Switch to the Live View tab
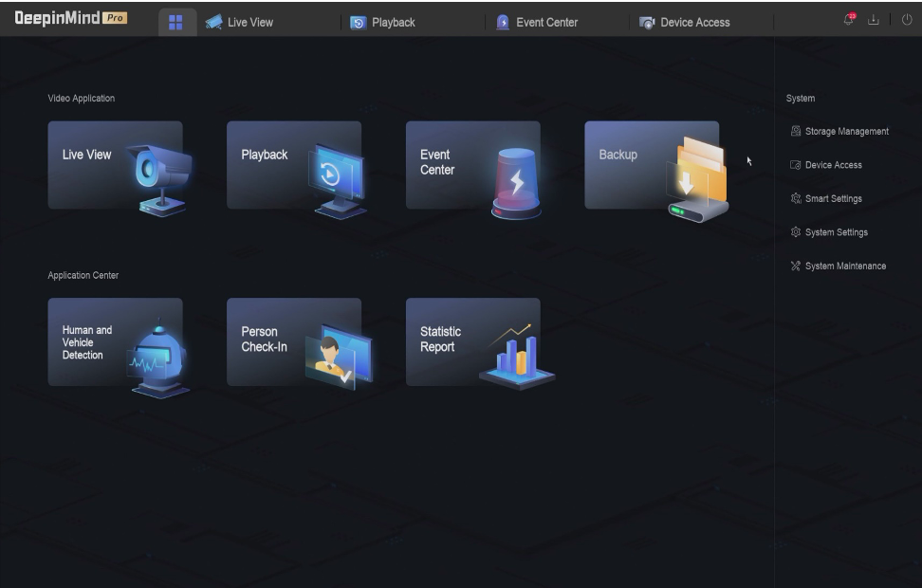The width and height of the screenshot is (922, 588). (x=239, y=22)
